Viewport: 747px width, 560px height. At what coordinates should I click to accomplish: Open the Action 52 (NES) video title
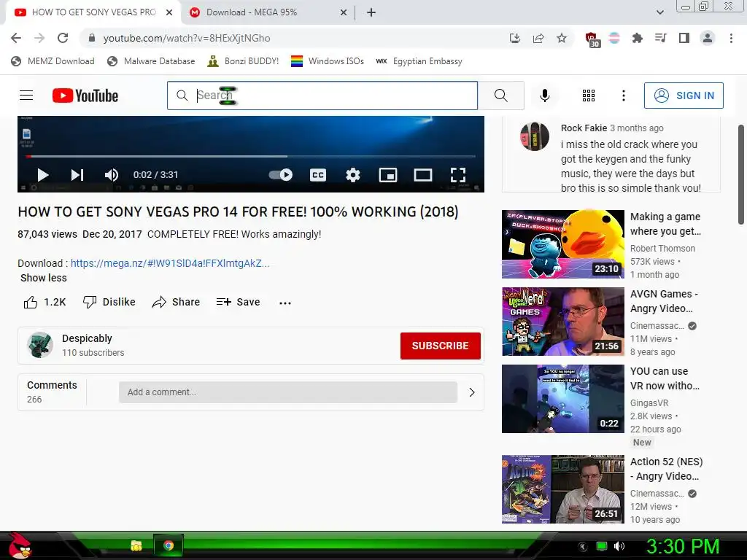666,469
